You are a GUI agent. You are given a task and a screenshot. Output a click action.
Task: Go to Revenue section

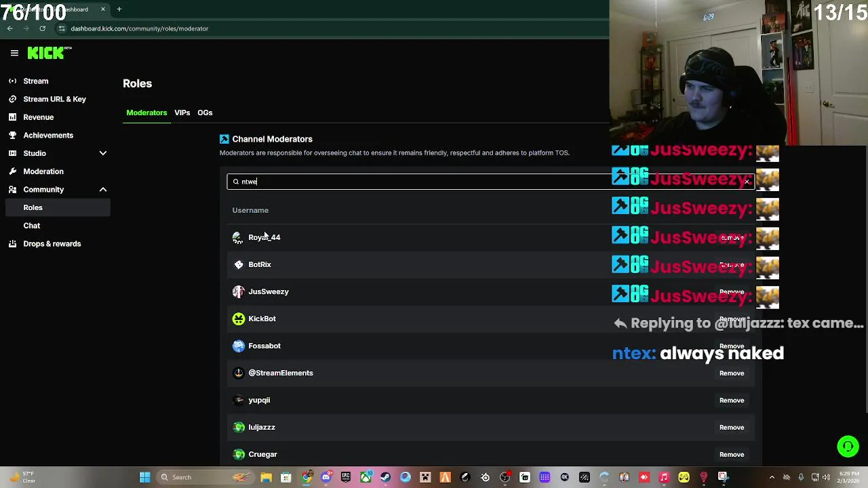coord(38,117)
